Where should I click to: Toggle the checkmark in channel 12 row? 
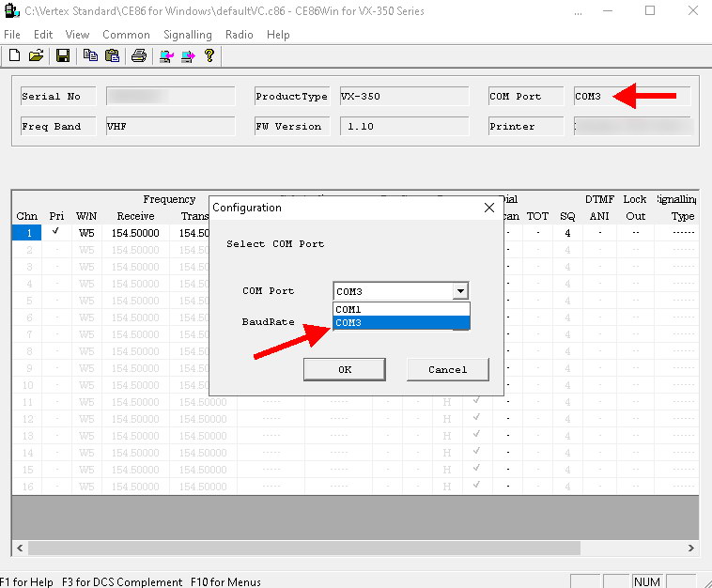476,417
